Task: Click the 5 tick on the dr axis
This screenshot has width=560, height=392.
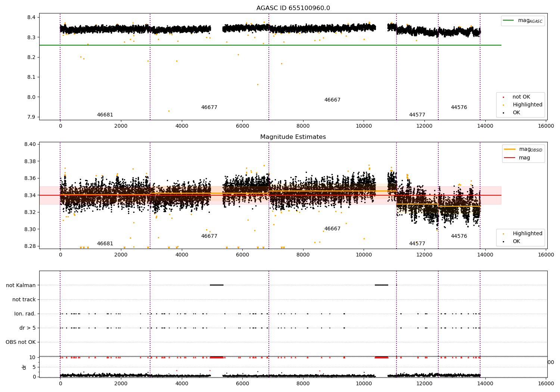Action: click(34, 367)
